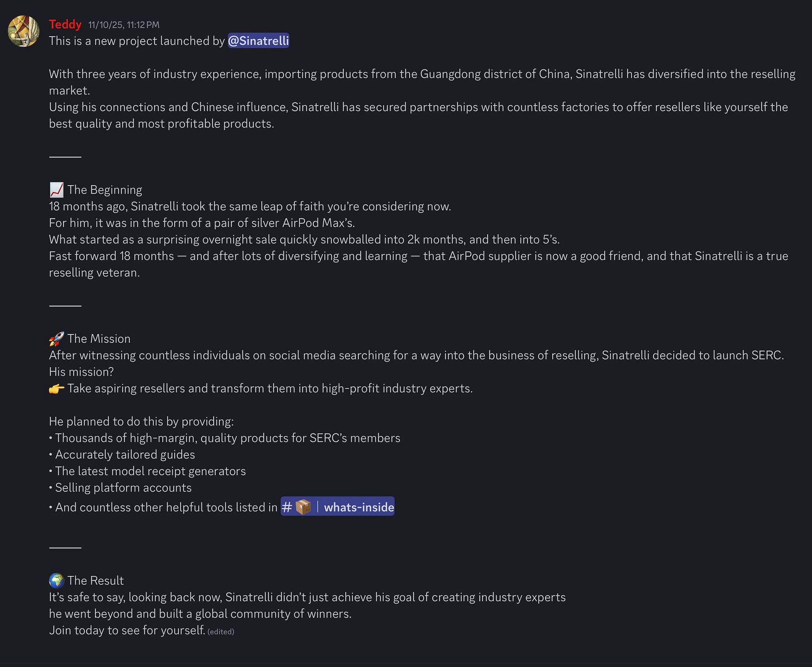Click the 'Accurately tailored guides' bullet line
812x667 pixels.
(x=122, y=454)
